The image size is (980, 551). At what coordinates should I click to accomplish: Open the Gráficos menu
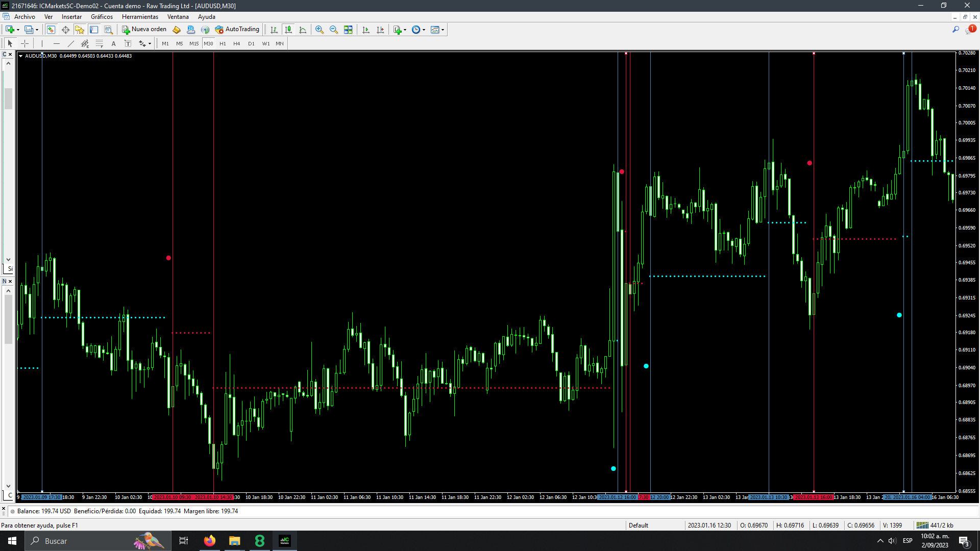coord(102,17)
